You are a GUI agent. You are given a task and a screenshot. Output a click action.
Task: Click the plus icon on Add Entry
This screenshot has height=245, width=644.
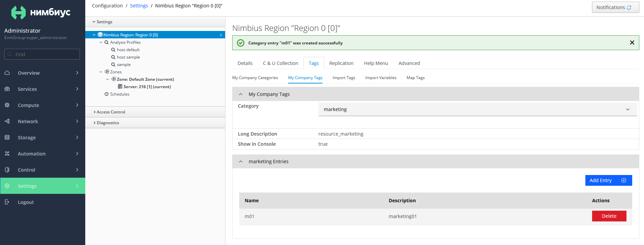coord(624,180)
